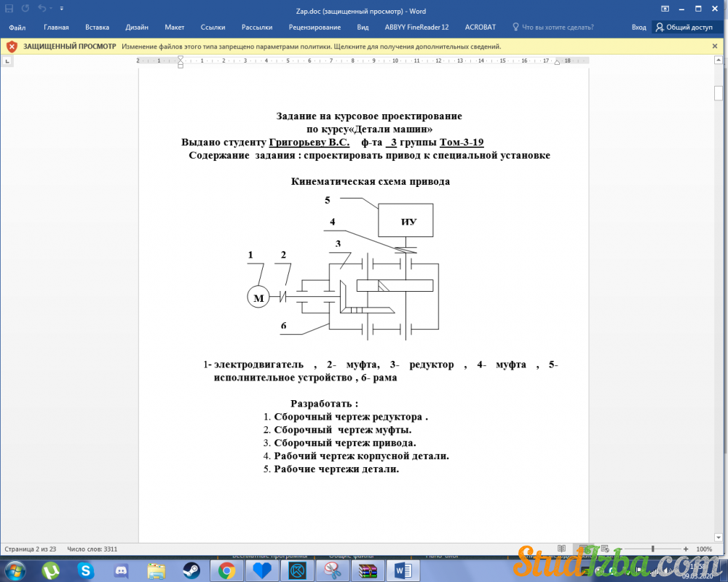Image resolution: width=728 pixels, height=582 pixels.
Task: Open the ABBYY FineReader 12 tab
Action: (x=416, y=28)
